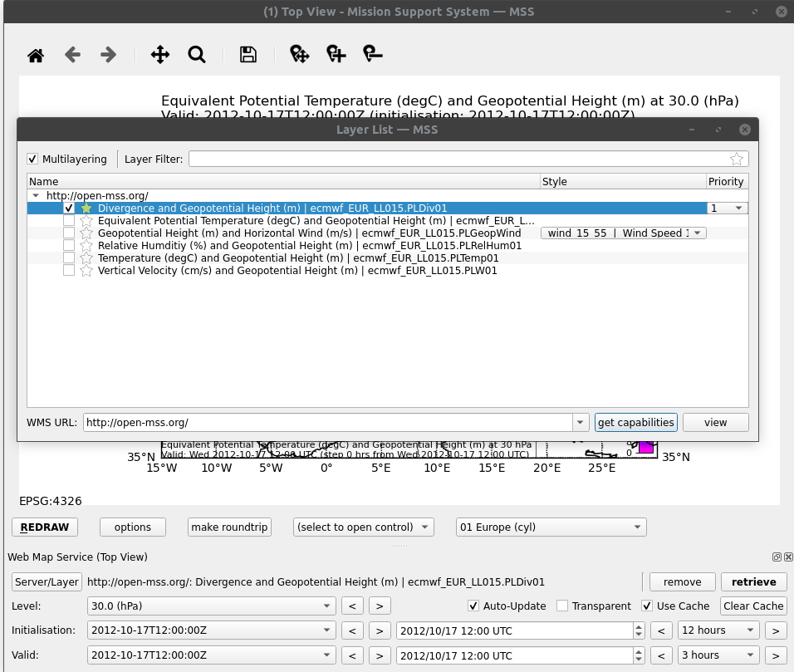Open the 01 Europe (cyl) projection dropdown
Viewport: 794px width, 672px height.
(551, 527)
